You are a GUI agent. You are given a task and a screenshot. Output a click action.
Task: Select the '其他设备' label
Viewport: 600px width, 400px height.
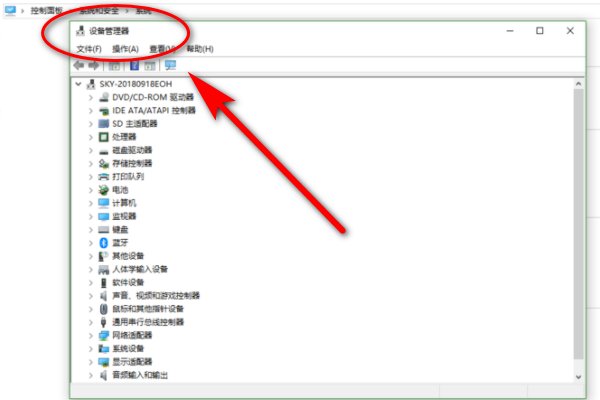[128, 256]
